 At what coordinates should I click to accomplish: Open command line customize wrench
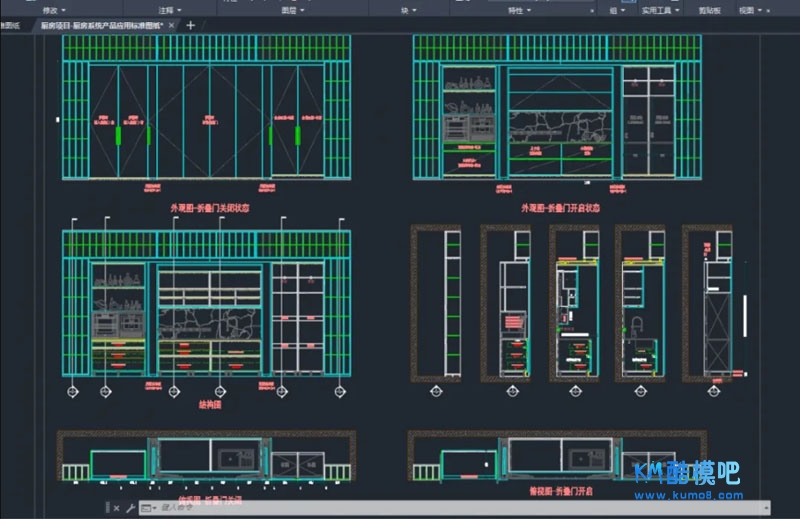131,509
